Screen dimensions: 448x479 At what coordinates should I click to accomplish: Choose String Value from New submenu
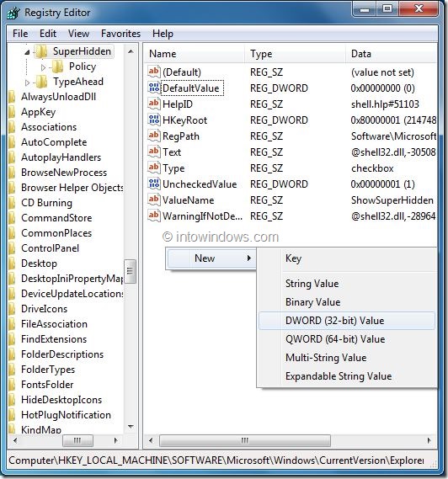[x=347, y=284]
